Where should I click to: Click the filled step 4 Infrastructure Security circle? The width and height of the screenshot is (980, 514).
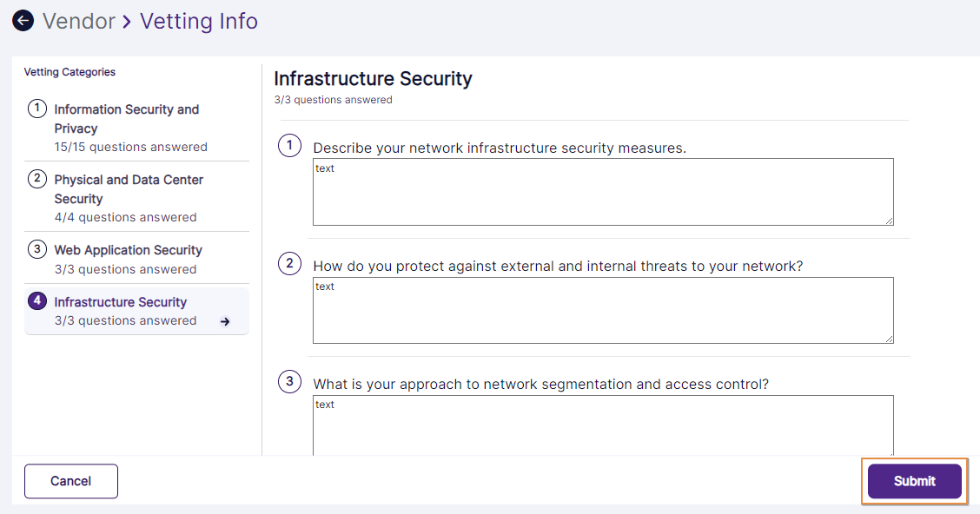(x=36, y=301)
